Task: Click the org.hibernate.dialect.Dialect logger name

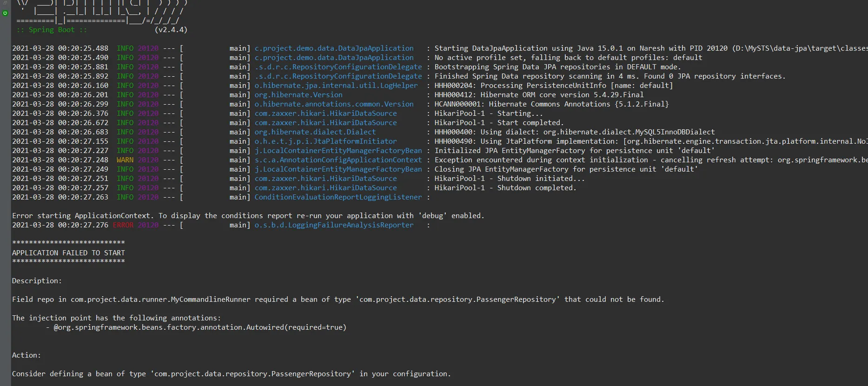Action: click(315, 132)
